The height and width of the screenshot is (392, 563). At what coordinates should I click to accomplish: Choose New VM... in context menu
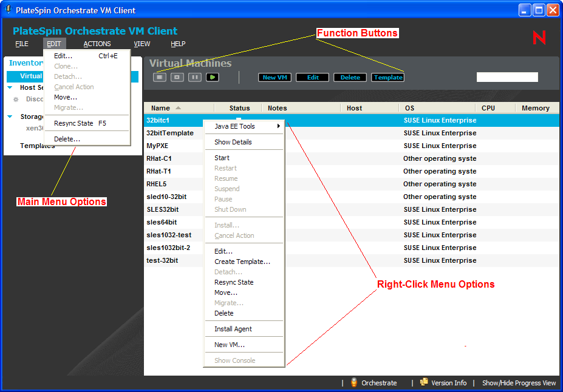point(244,345)
